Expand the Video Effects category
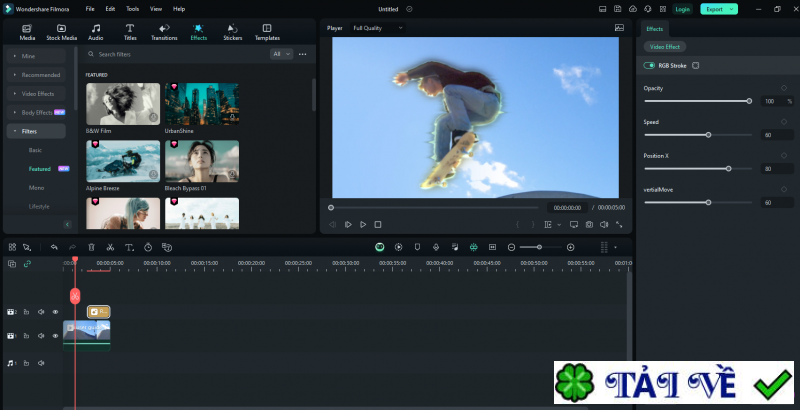 coord(38,93)
